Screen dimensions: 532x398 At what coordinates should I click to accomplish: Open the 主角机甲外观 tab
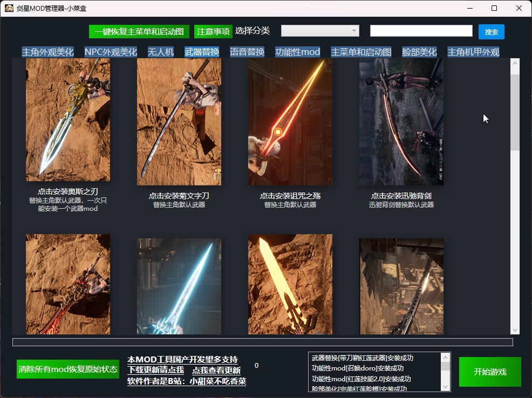[x=473, y=52]
